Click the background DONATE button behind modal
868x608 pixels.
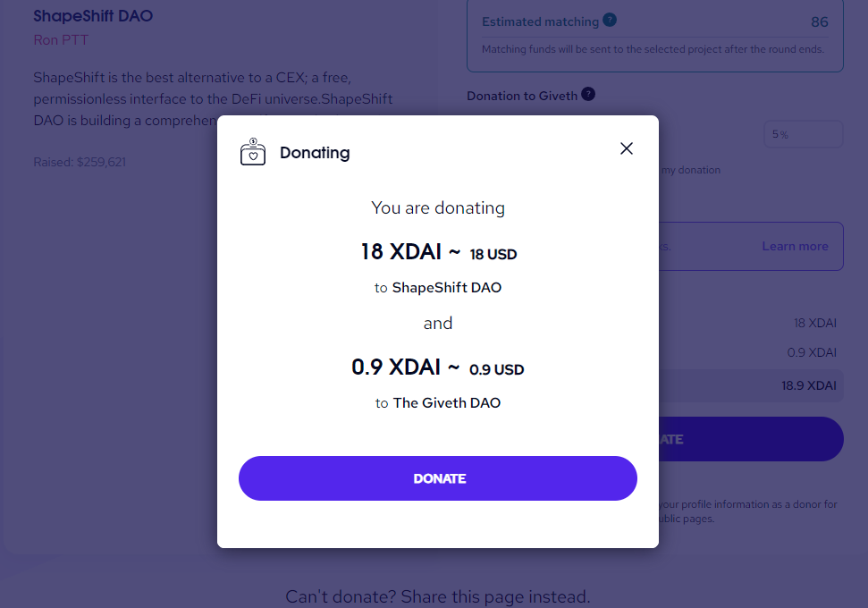[751, 439]
